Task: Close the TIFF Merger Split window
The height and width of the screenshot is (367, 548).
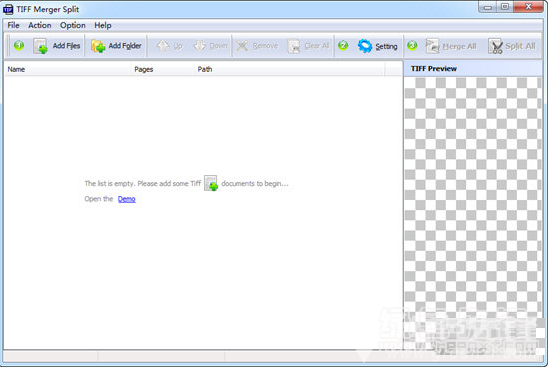Action: 528,7
